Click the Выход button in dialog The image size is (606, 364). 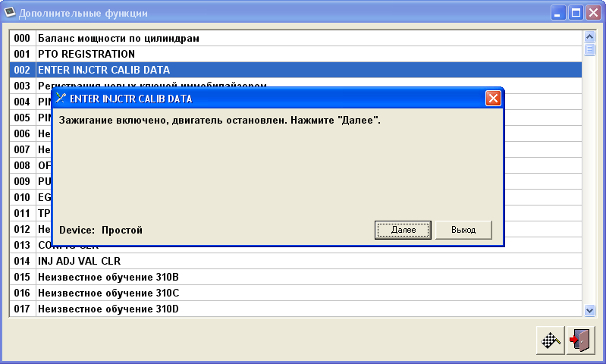(x=463, y=230)
